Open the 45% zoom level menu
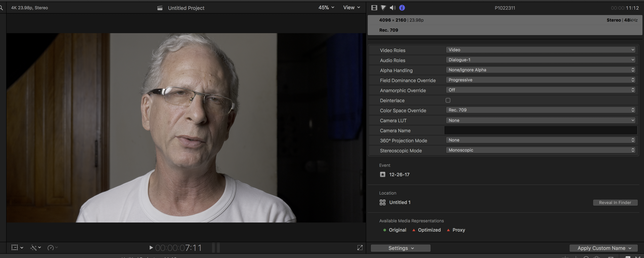The image size is (644, 258). point(326,8)
